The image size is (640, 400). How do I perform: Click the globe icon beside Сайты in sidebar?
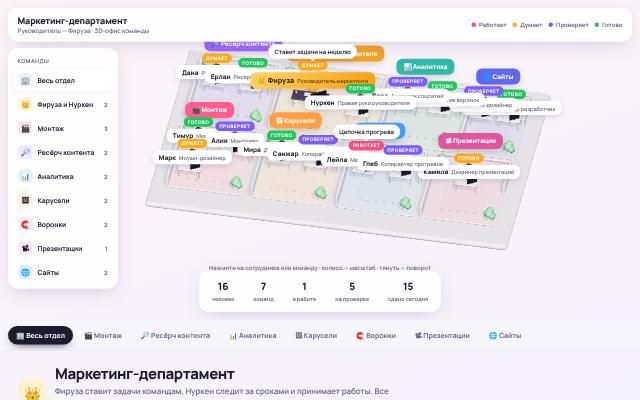pos(25,272)
